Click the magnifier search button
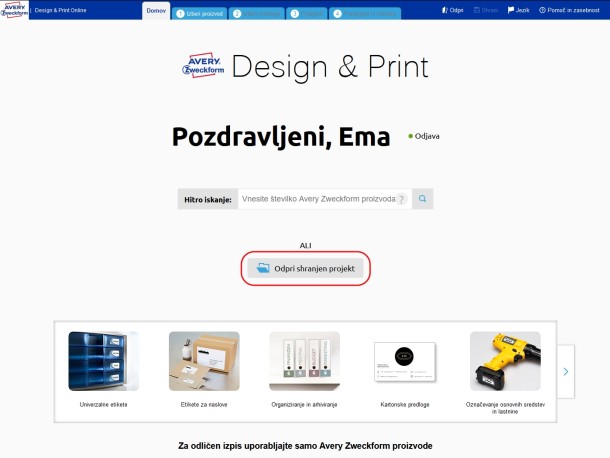Image resolution: width=610 pixels, height=458 pixels. click(x=422, y=199)
